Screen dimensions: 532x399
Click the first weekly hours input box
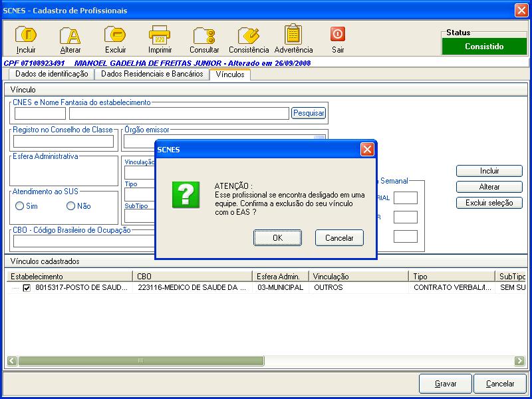click(x=406, y=198)
